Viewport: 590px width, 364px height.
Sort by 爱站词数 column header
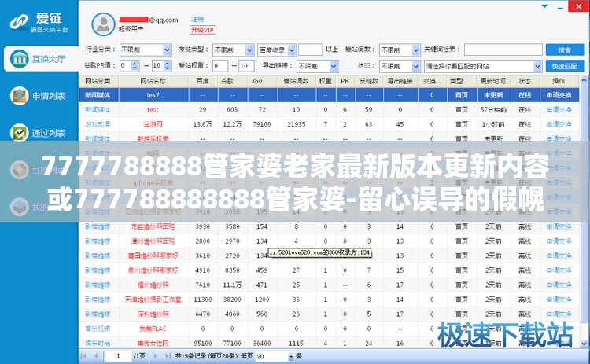297,81
